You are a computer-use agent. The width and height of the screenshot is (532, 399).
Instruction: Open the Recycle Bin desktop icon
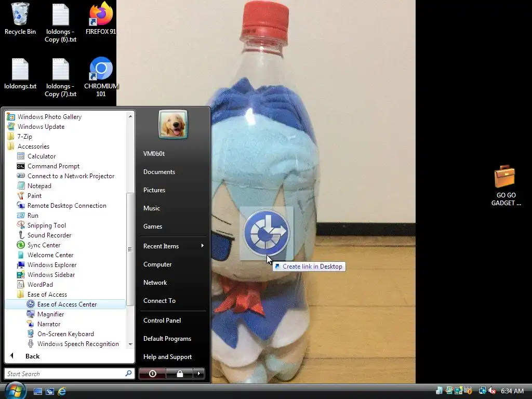tap(20, 19)
